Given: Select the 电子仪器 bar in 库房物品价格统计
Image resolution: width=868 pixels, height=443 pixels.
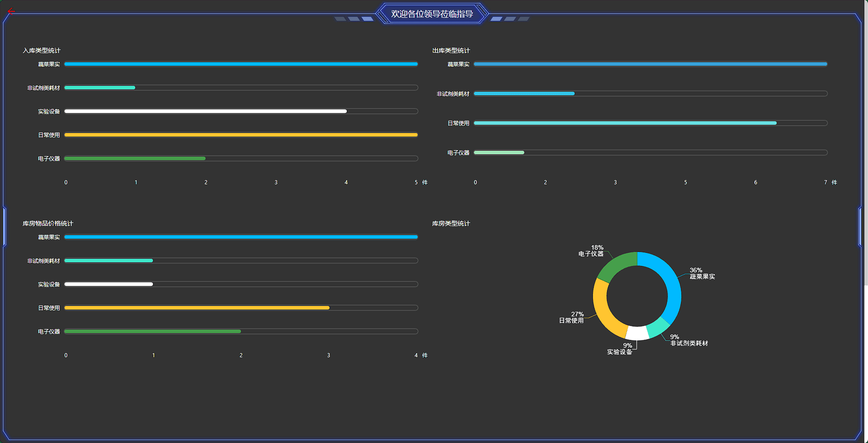Looking at the screenshot, I should (x=153, y=331).
